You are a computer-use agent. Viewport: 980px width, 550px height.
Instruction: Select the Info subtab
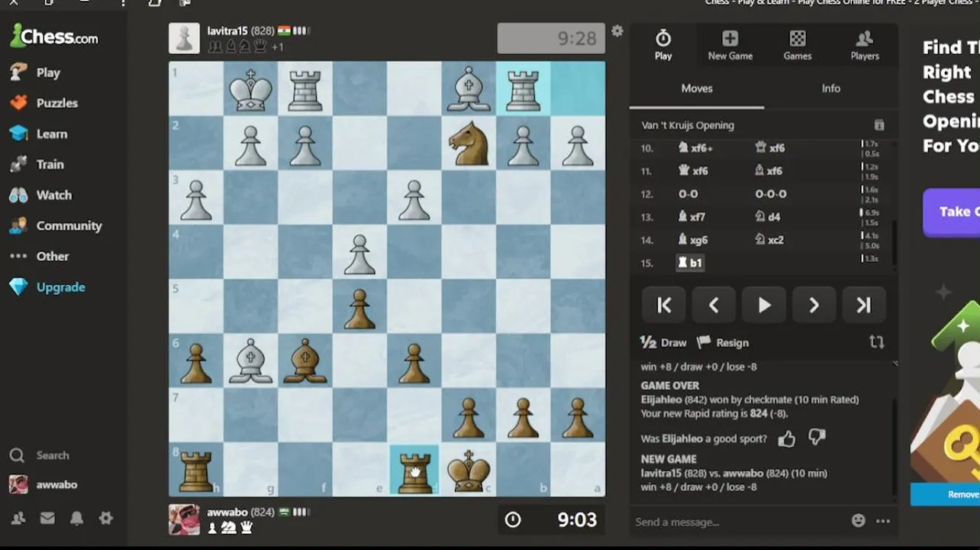(830, 89)
